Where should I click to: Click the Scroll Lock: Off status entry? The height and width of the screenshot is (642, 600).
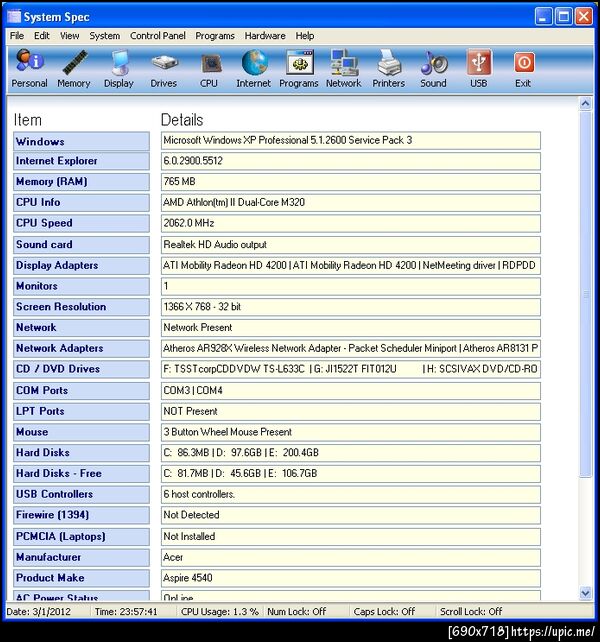point(471,612)
